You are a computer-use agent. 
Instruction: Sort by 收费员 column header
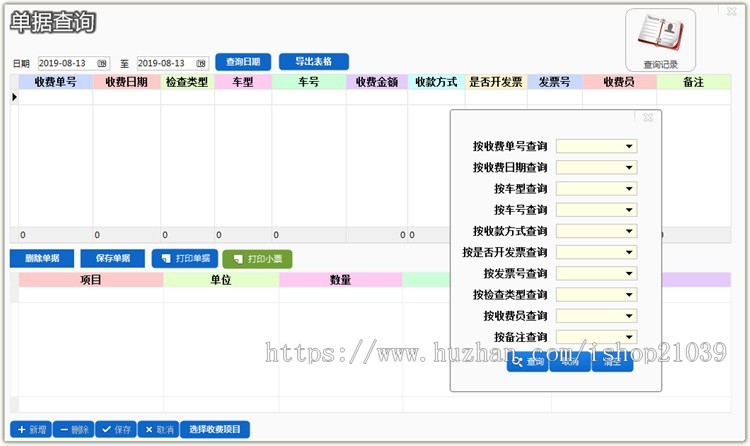click(619, 82)
